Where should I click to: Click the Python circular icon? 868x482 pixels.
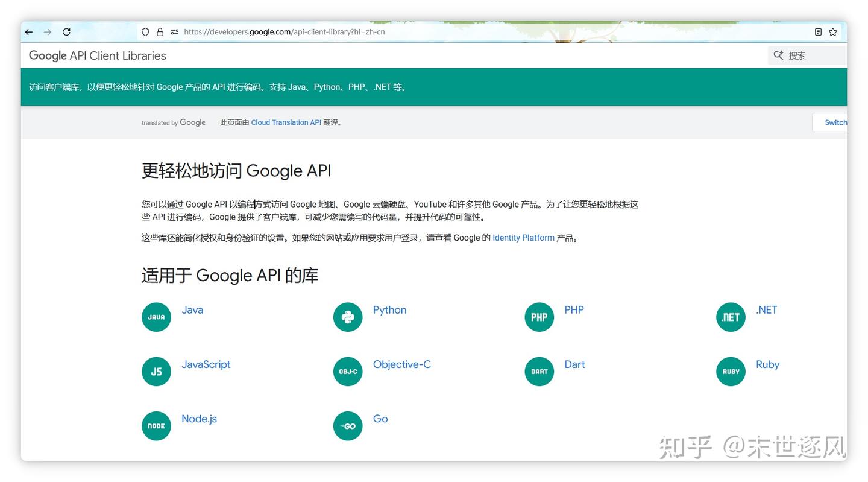pos(348,317)
